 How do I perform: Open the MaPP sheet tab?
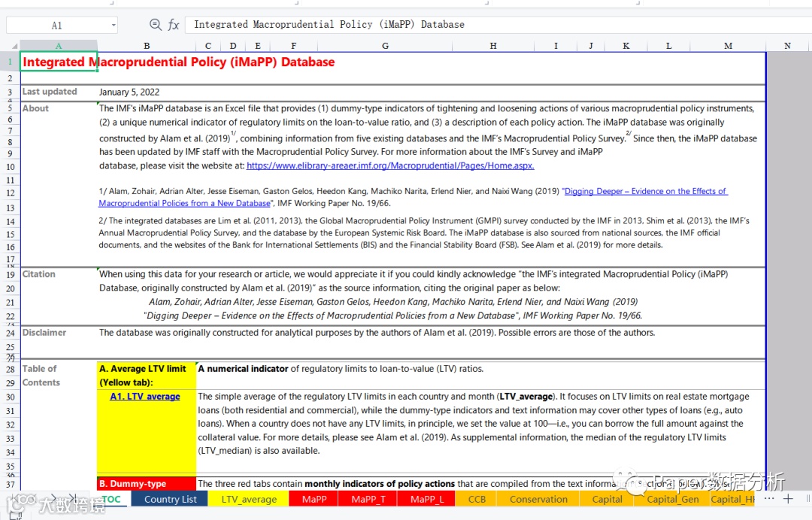point(314,499)
